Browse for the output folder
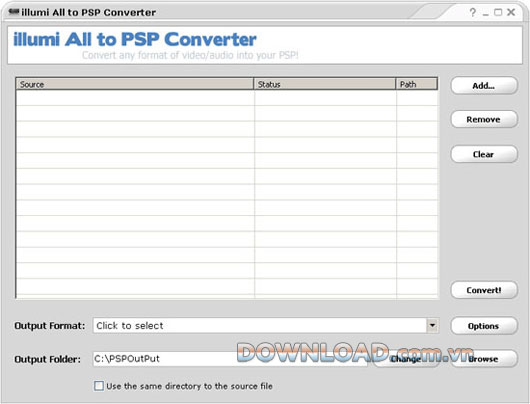Viewport: 530px width, 404px height. [484, 359]
